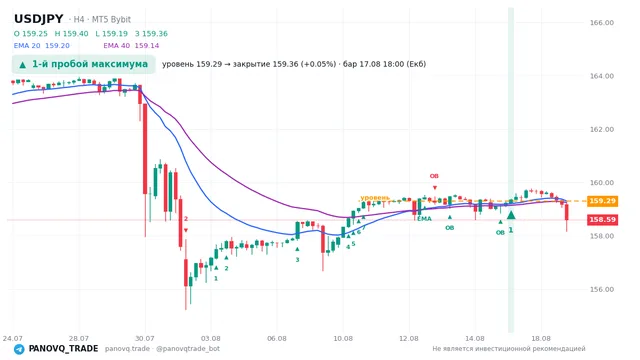640x360 pixels.
Task: Click the 'EMA 40 159.14' legend entry
Action: pos(131,46)
